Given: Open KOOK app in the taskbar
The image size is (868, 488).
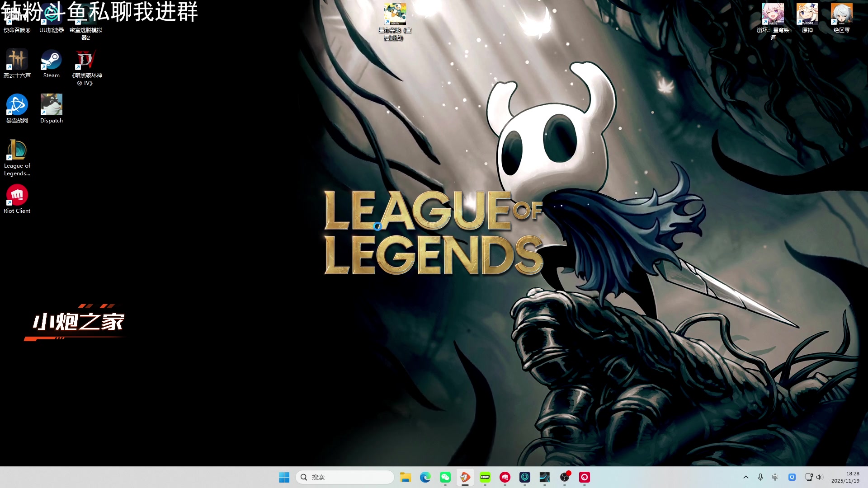Looking at the screenshot, I should pyautogui.click(x=485, y=477).
